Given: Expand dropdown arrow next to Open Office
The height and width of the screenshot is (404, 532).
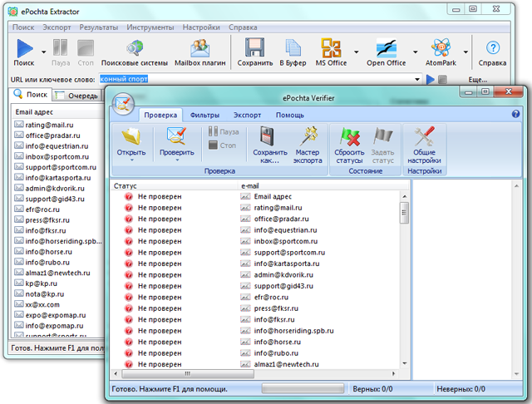Looking at the screenshot, I should pos(415,52).
